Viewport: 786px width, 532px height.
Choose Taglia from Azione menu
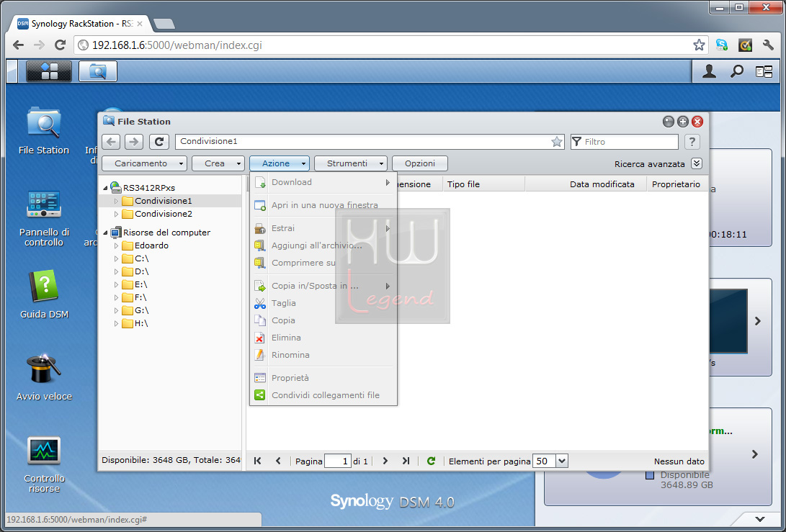tap(323, 303)
